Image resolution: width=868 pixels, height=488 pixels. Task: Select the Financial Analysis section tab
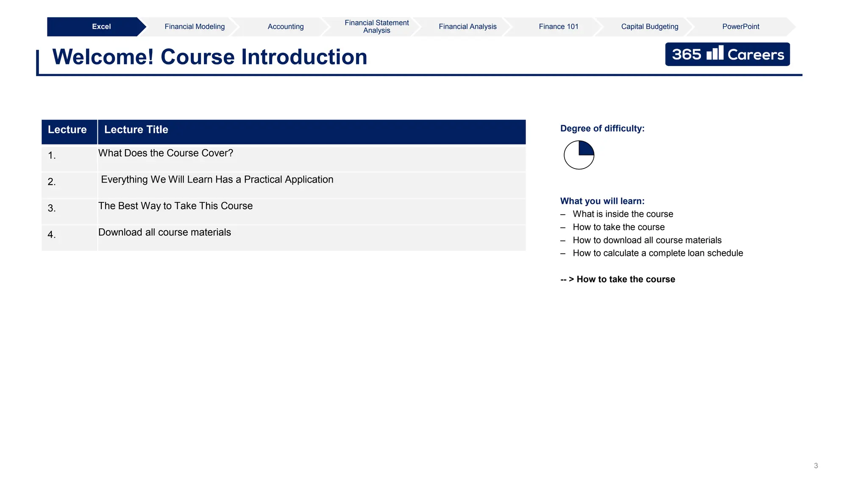tap(467, 27)
